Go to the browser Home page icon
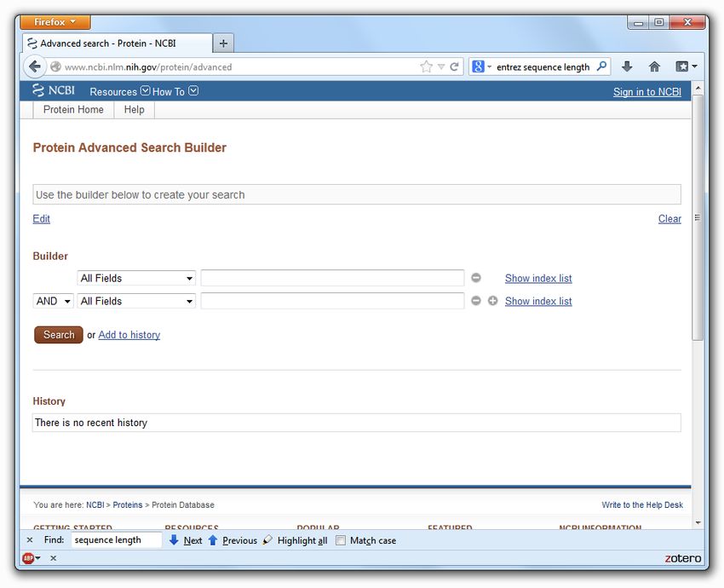This screenshot has height=588, width=724. pos(654,66)
